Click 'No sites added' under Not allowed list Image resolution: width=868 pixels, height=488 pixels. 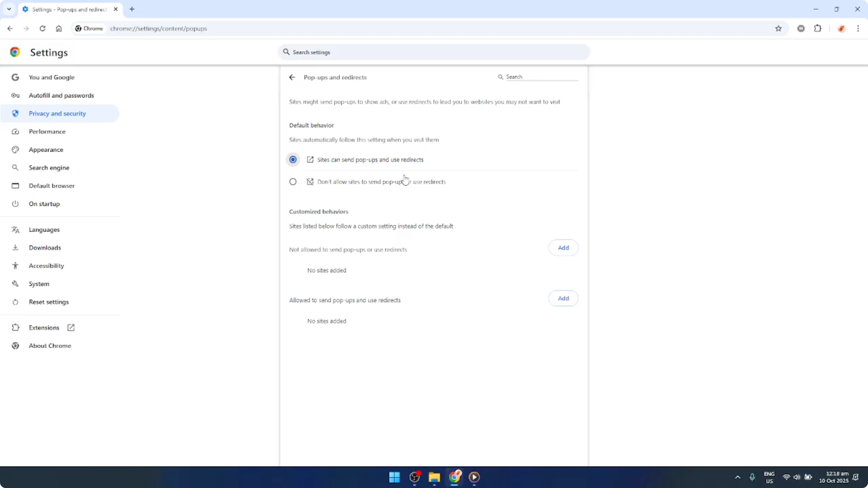[x=326, y=270]
